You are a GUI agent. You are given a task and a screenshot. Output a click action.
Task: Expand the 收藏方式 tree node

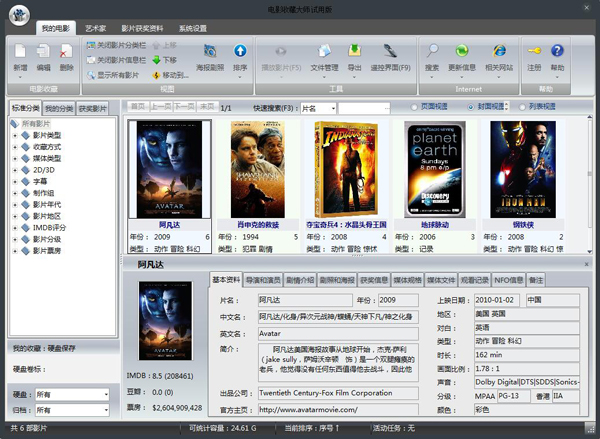pos(15,147)
